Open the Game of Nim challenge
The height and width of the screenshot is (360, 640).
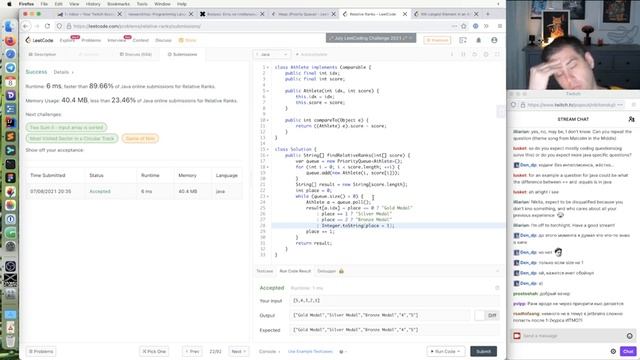[140, 138]
